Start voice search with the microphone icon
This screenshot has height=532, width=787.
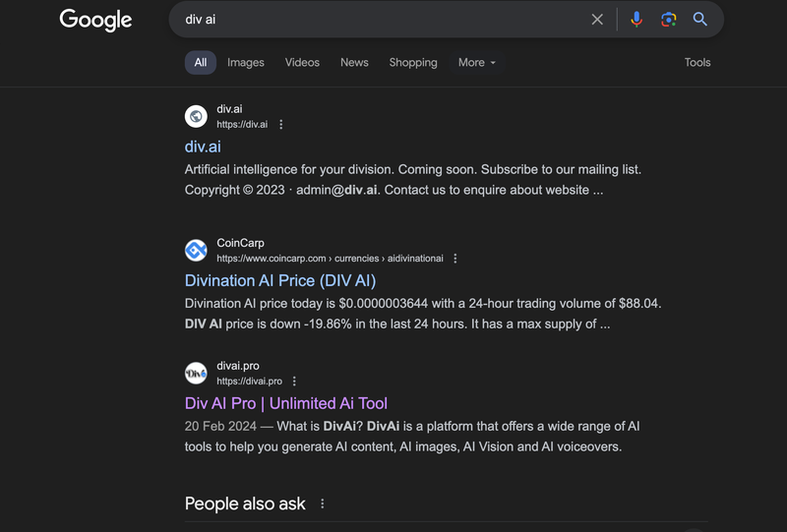pyautogui.click(x=636, y=20)
